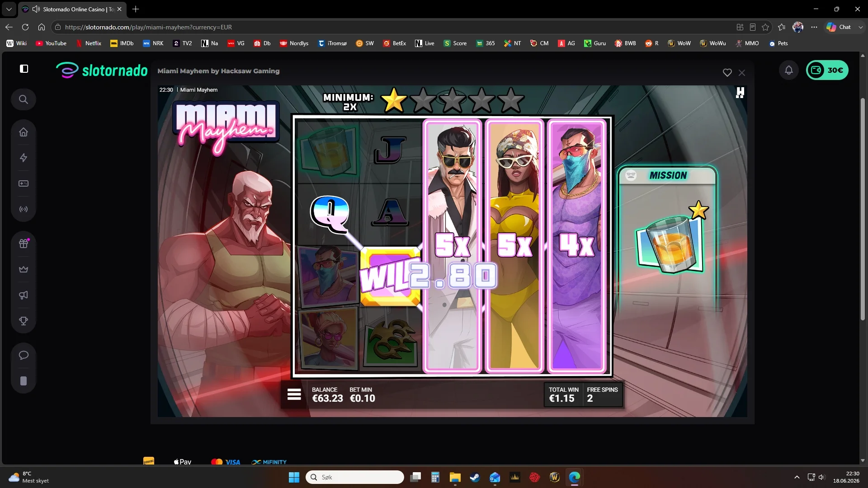Open the weather widget showing 8°C
Image resolution: width=868 pixels, height=488 pixels.
click(x=28, y=477)
